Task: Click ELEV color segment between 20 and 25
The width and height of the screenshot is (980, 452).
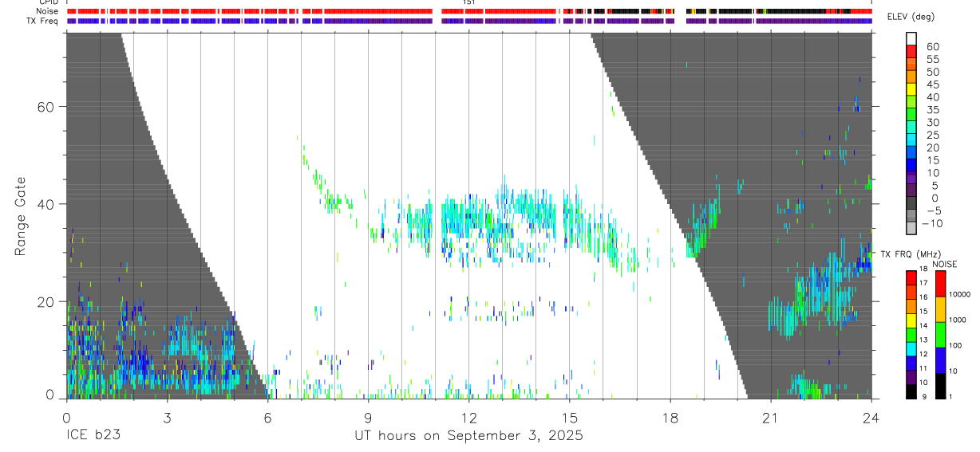Action: coord(911,139)
